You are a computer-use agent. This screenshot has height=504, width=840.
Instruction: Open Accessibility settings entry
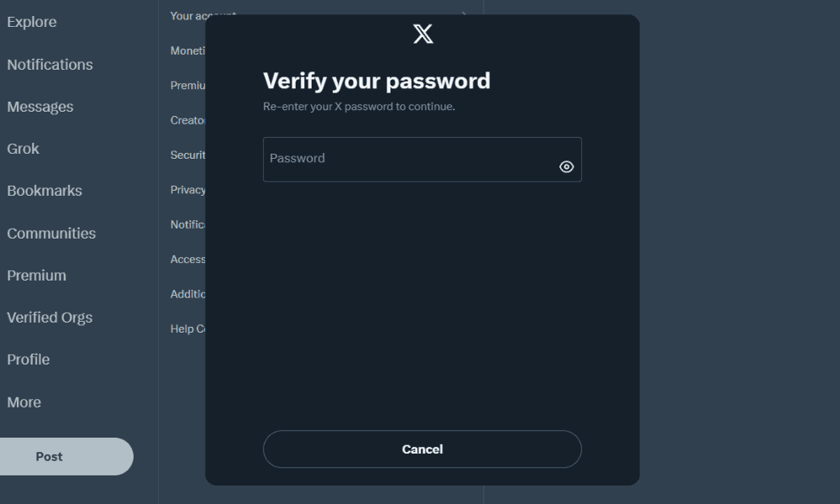(x=188, y=260)
